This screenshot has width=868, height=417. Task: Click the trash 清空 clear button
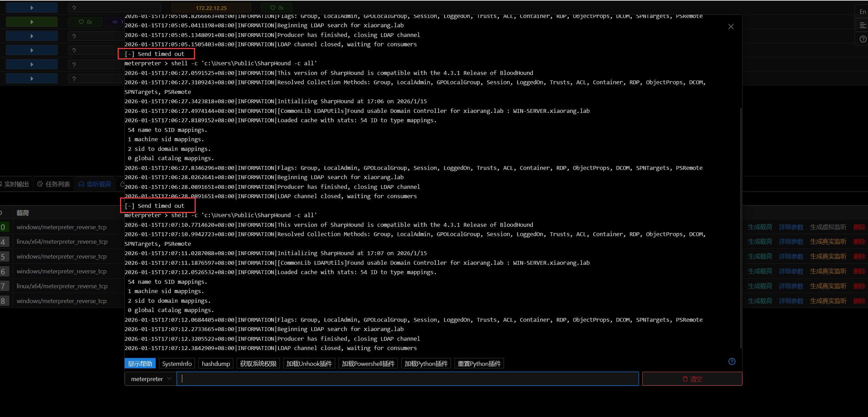[x=692, y=379]
